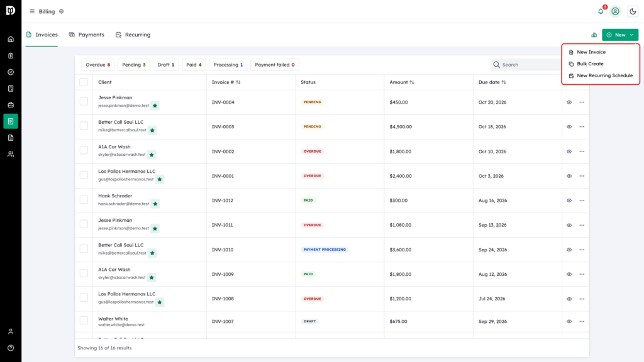
Task: Open the documents icon in sidebar
Action: pos(11,138)
